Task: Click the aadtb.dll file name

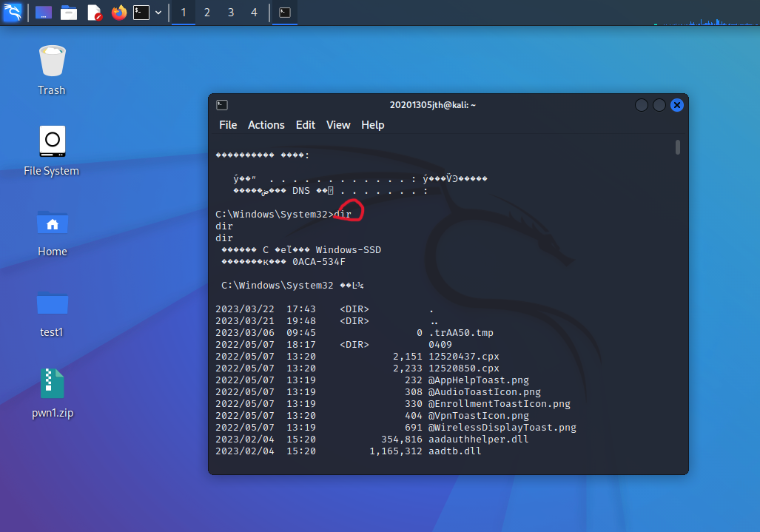Action: [x=454, y=451]
